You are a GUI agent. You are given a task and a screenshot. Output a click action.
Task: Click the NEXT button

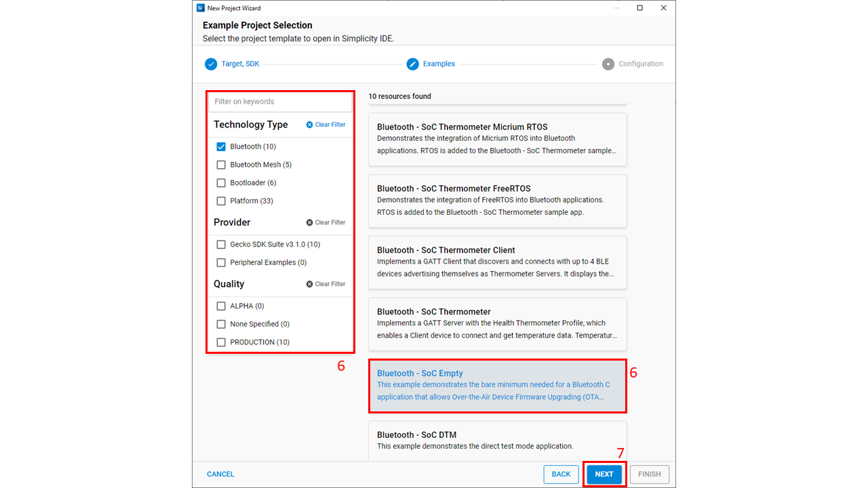click(x=604, y=474)
